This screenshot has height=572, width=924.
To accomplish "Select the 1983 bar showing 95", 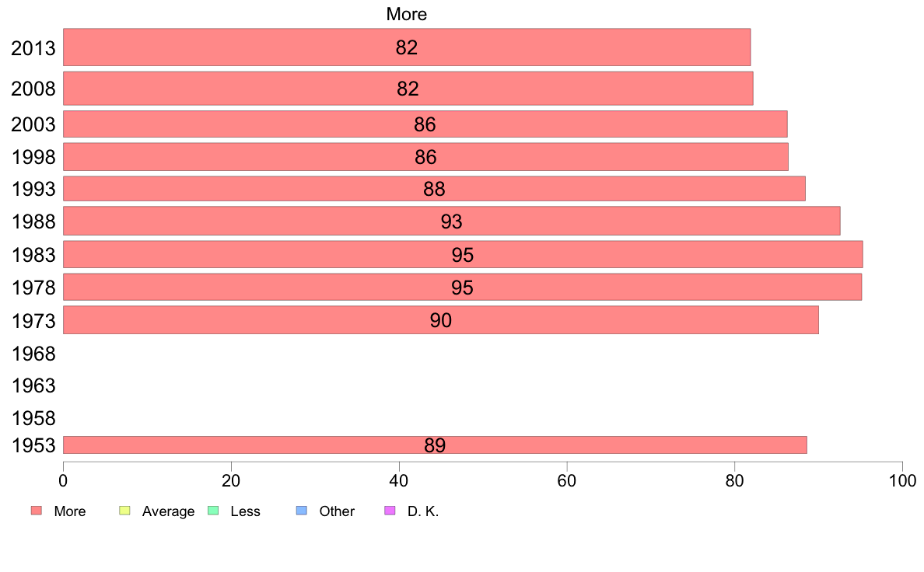I will 463,254.
